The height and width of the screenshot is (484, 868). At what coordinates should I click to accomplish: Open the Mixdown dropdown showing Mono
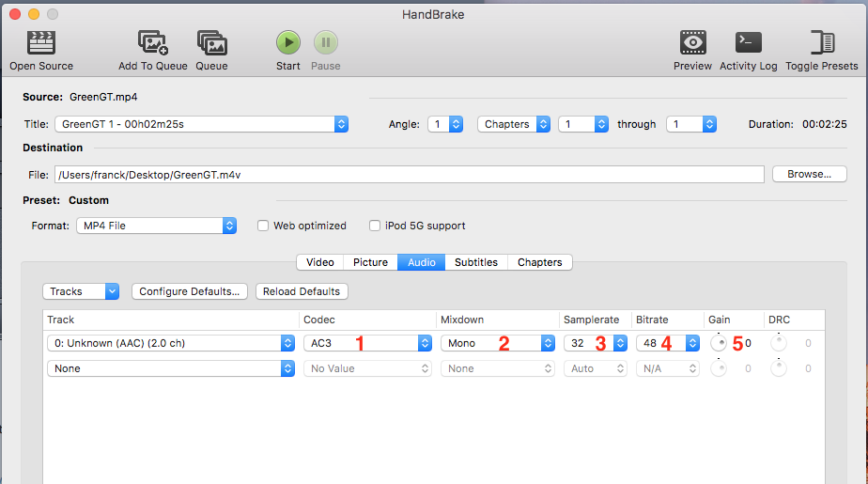(x=498, y=343)
